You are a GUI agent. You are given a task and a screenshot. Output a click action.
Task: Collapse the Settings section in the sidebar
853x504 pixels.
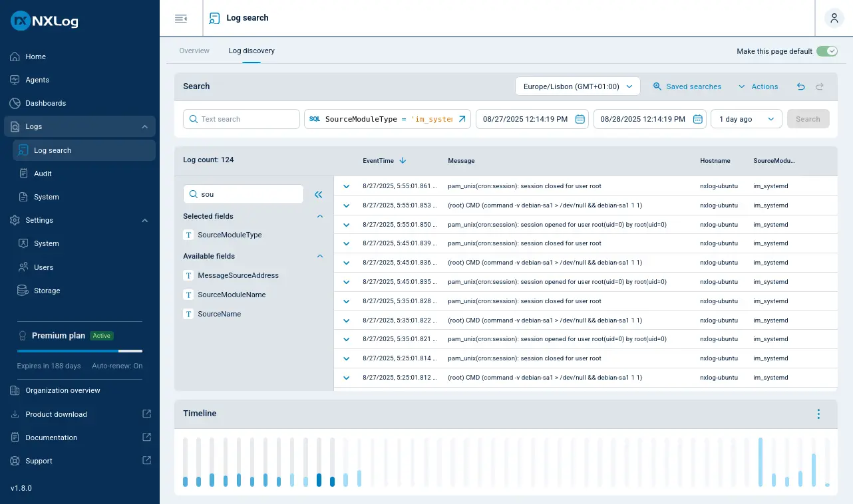coord(145,220)
